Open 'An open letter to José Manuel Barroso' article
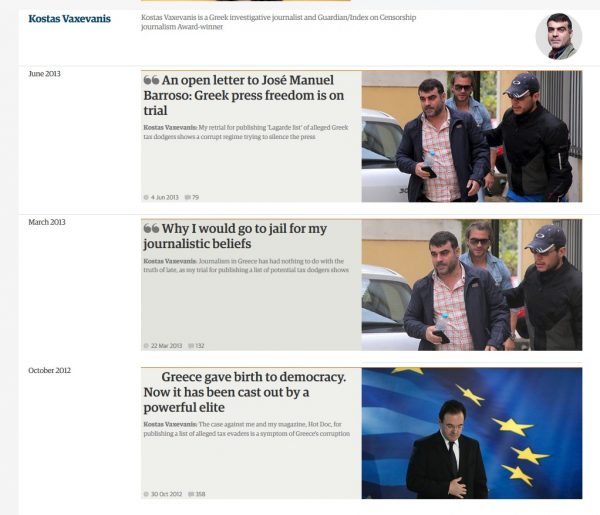600x515 pixels. [244, 95]
